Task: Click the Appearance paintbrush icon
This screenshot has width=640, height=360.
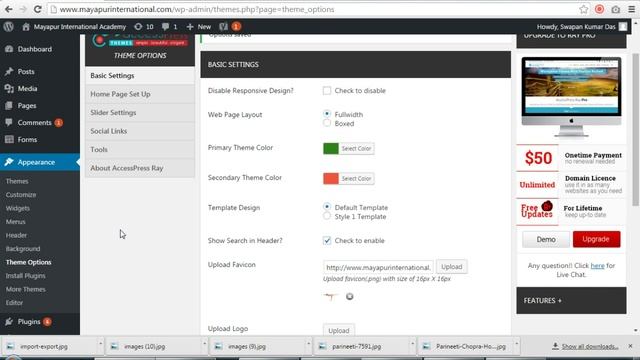Action: [x=9, y=162]
